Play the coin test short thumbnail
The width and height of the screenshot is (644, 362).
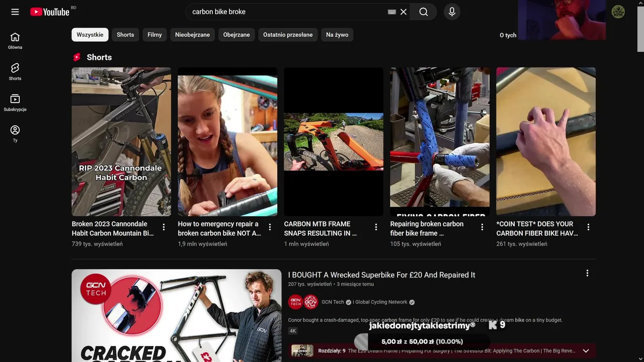point(546,142)
